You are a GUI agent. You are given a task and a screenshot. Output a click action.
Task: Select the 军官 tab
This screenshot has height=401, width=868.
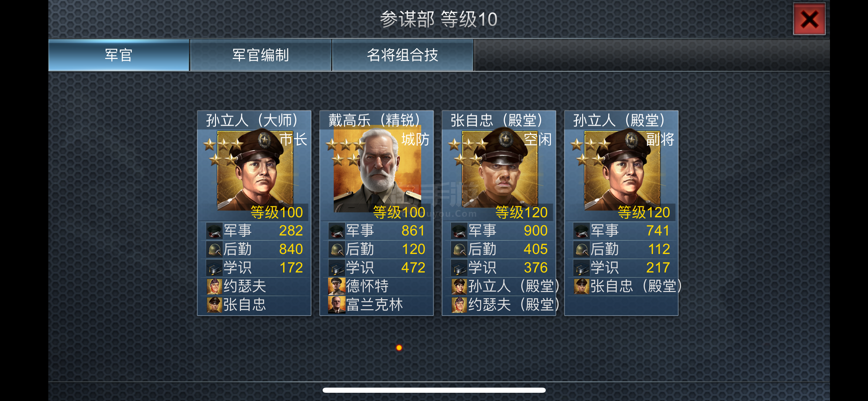119,55
